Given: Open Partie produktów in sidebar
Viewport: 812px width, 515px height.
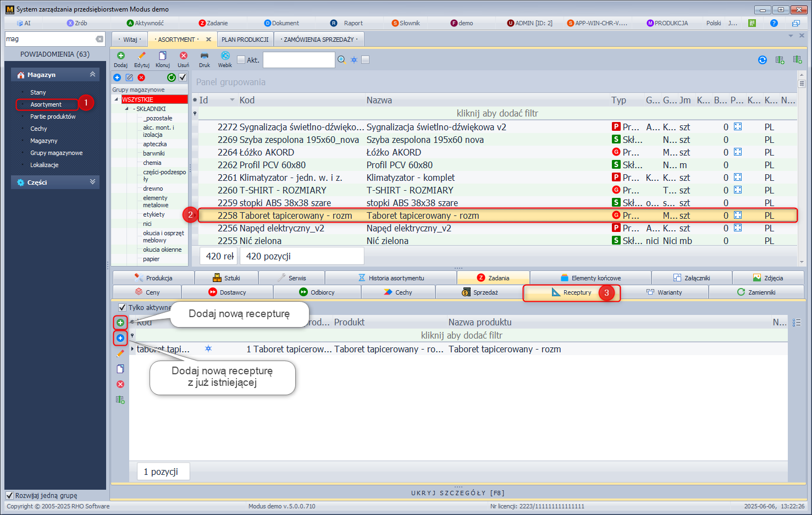Looking at the screenshot, I should coord(53,117).
